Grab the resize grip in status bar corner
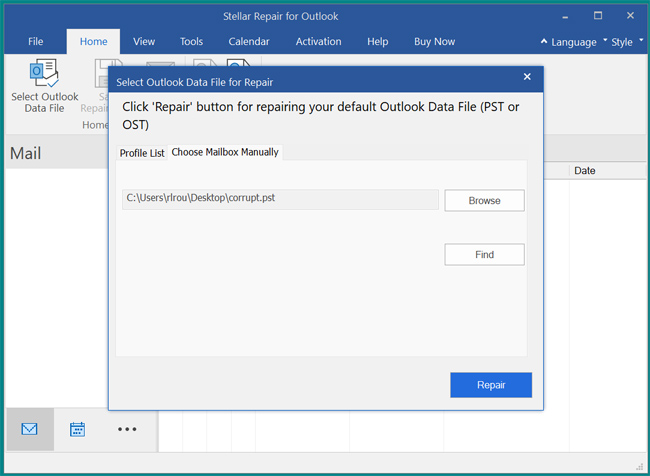The height and width of the screenshot is (476, 650). pos(639,466)
